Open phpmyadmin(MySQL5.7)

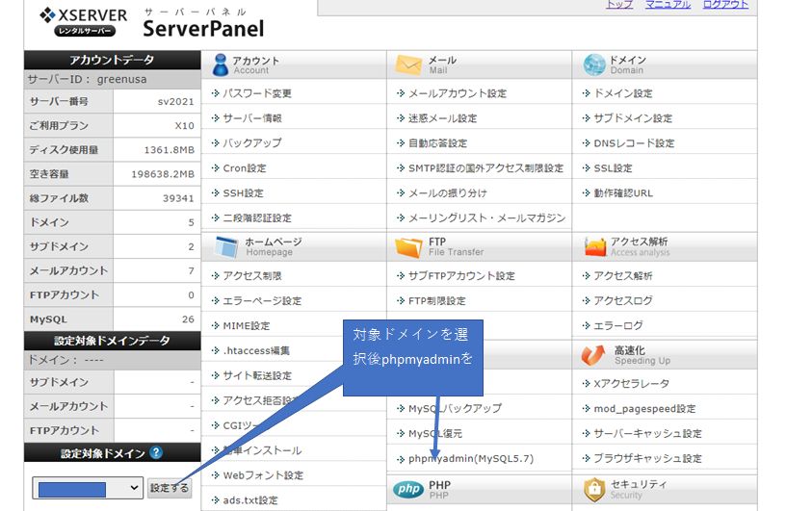(x=471, y=458)
